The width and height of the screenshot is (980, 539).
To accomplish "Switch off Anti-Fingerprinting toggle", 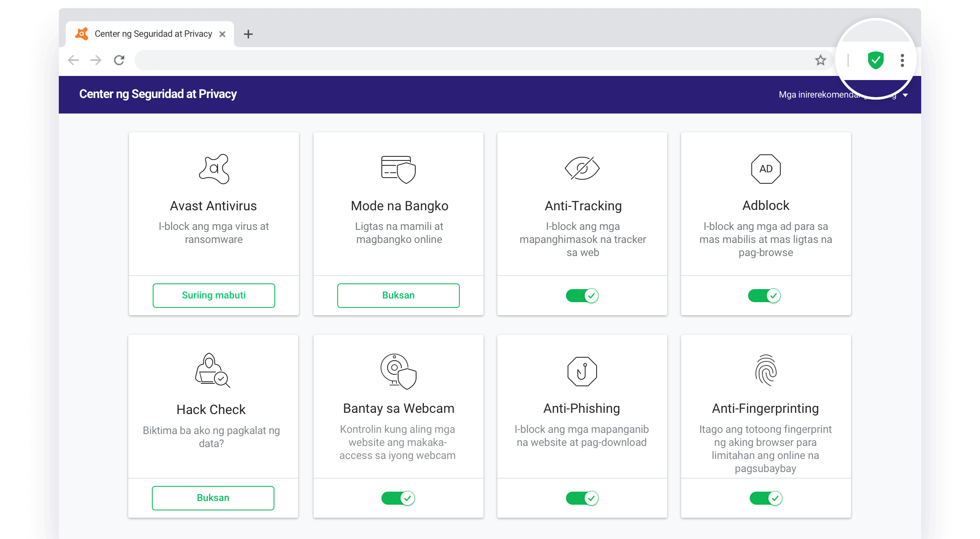I will click(x=766, y=498).
